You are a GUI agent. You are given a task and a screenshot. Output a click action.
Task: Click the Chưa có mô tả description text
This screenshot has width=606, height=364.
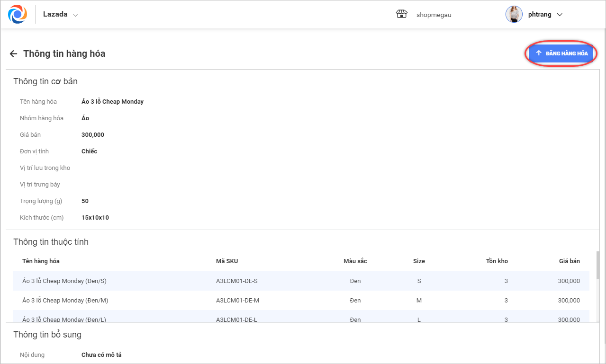[101, 355]
